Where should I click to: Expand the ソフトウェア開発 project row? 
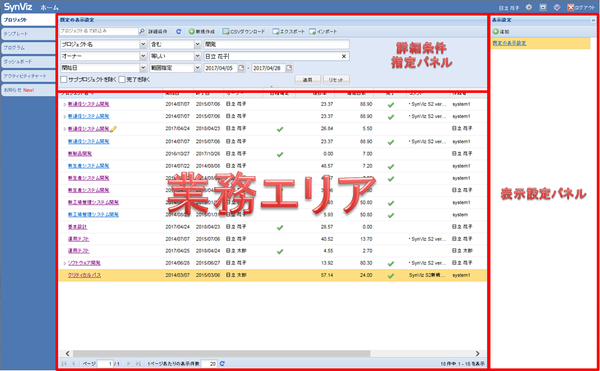(64, 264)
